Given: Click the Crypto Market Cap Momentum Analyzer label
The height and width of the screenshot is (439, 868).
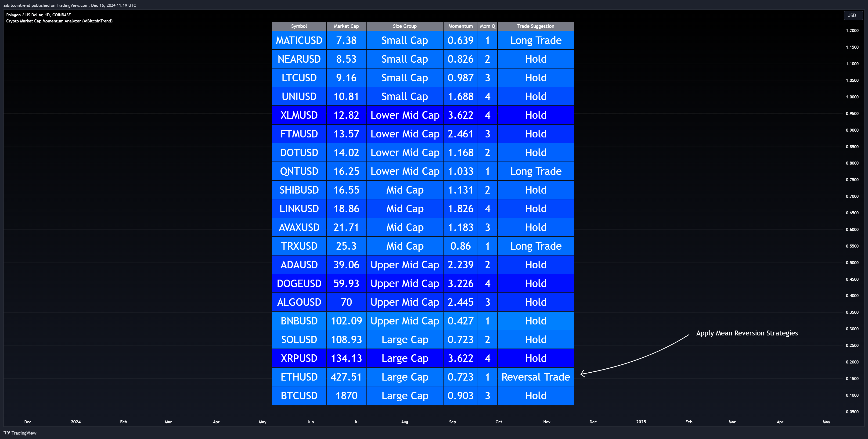Looking at the screenshot, I should [x=59, y=21].
